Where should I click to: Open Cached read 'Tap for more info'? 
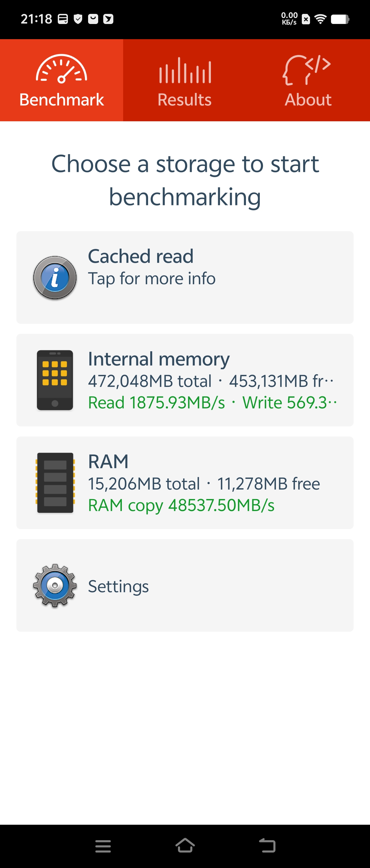[x=152, y=279]
